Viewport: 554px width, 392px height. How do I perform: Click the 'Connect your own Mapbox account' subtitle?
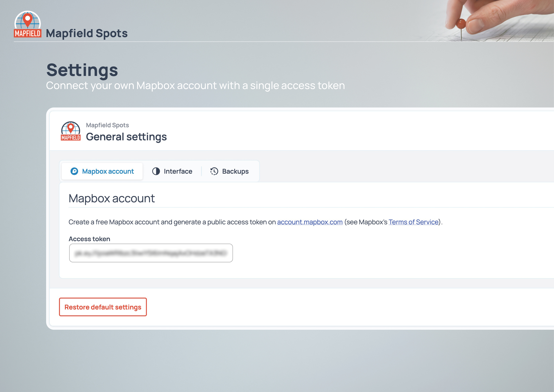coord(195,86)
